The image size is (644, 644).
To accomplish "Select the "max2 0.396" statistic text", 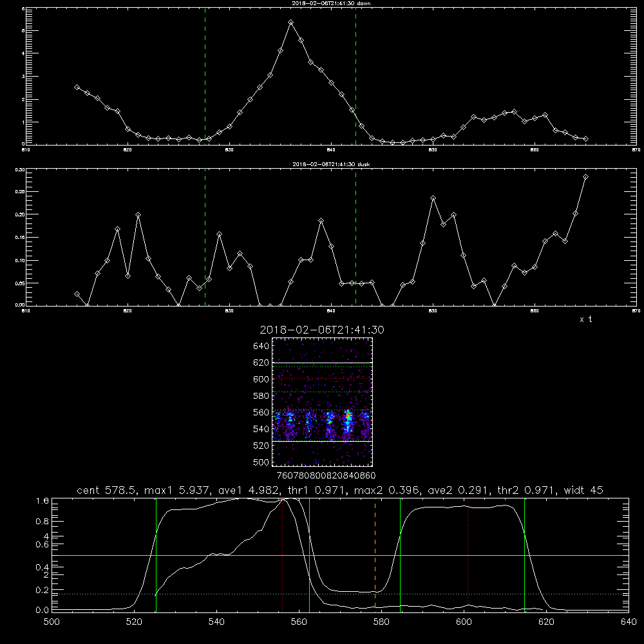I will pyautogui.click(x=386, y=490).
